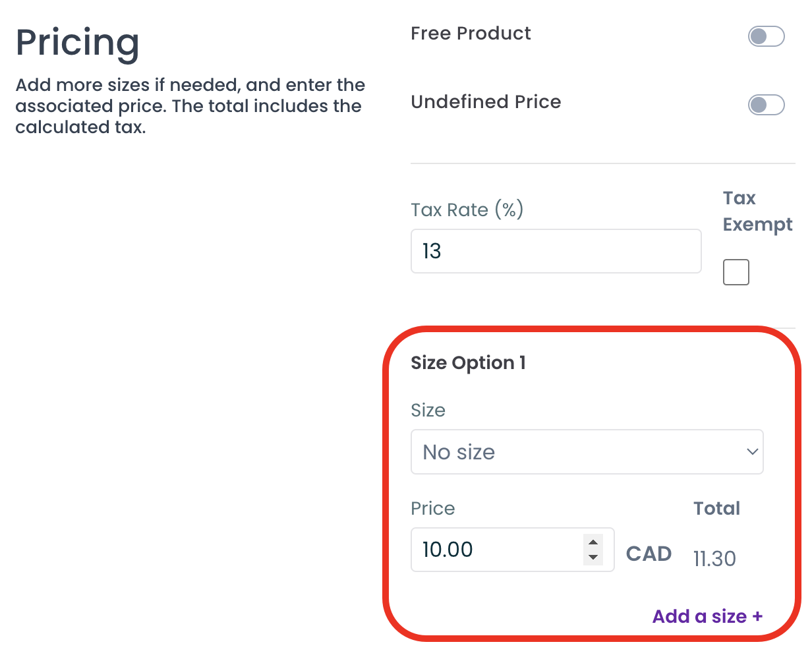Click the Price label above the input

pyautogui.click(x=432, y=509)
